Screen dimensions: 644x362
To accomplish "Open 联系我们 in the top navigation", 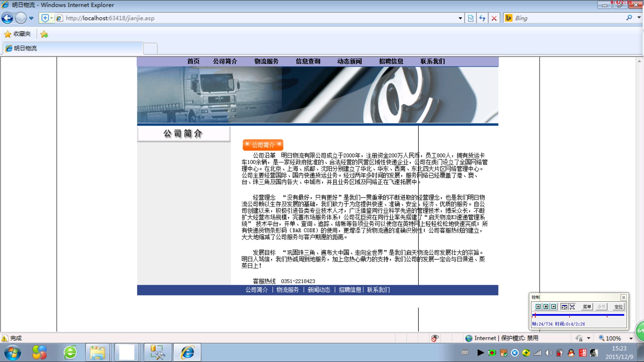I will 433,61.
